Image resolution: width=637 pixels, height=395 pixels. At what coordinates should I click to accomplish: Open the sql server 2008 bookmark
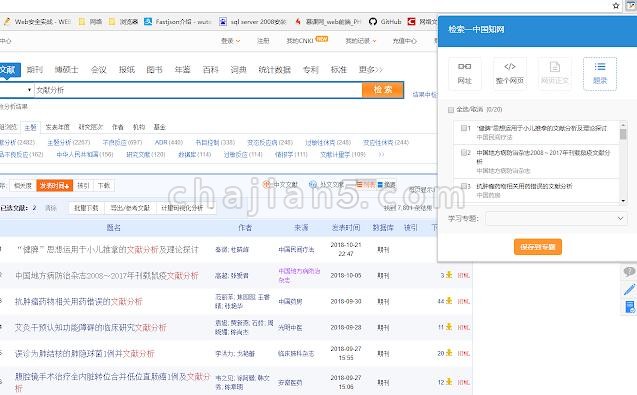(x=252, y=22)
